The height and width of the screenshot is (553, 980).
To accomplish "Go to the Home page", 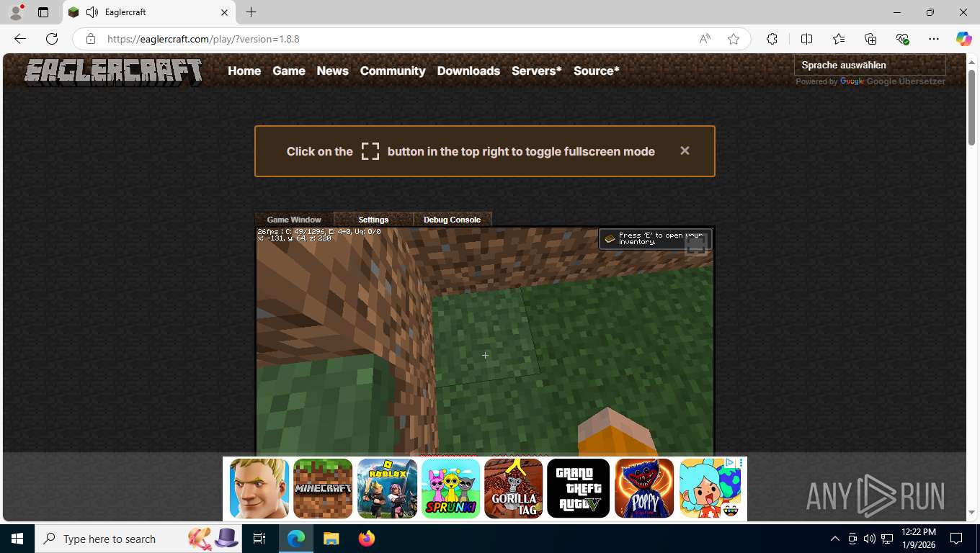I will (x=244, y=71).
